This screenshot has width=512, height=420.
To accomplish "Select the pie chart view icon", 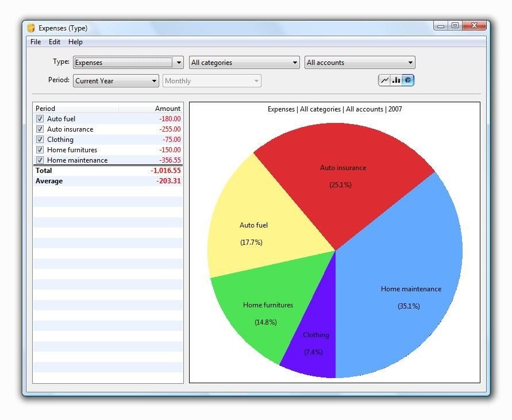I will pos(408,80).
